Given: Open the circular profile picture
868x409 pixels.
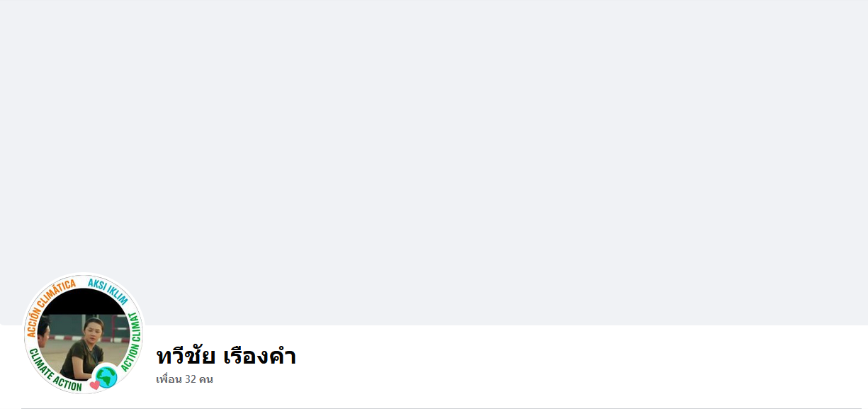Looking at the screenshot, I should 84,334.
